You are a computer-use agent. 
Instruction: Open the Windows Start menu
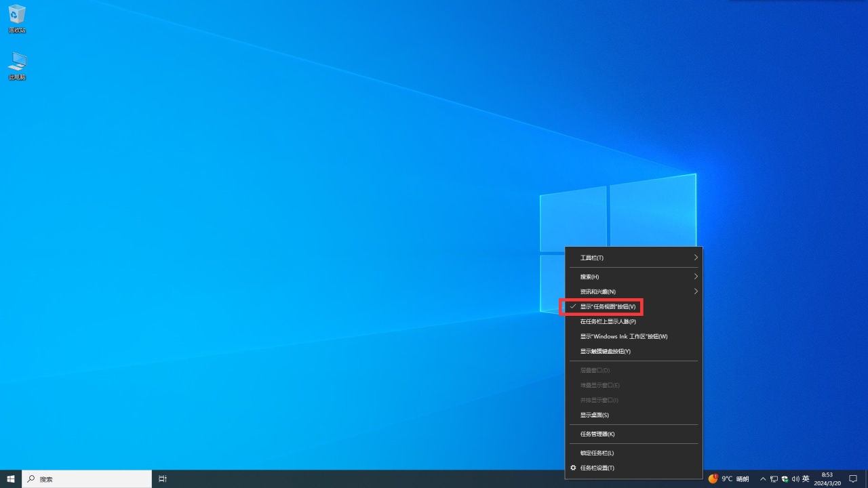pyautogui.click(x=11, y=479)
